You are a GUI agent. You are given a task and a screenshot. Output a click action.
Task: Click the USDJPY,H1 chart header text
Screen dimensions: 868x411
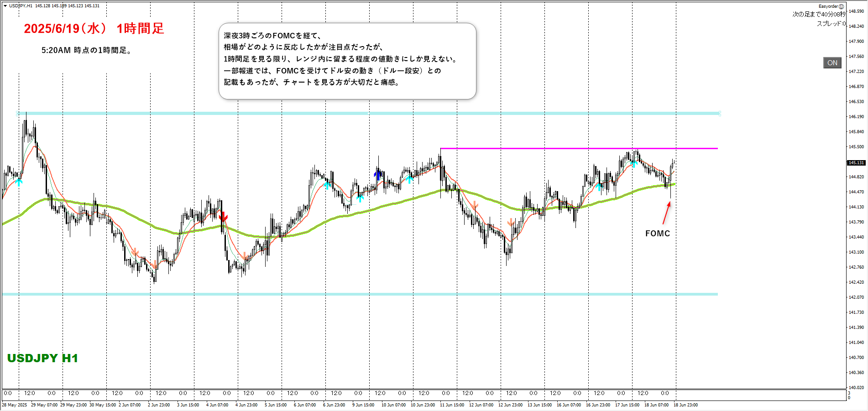(21, 6)
